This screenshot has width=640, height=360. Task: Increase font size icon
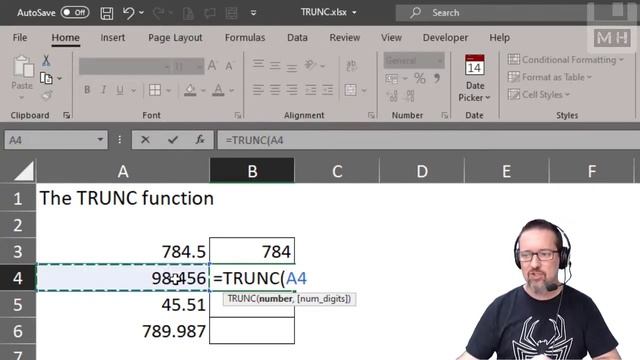coord(213,66)
